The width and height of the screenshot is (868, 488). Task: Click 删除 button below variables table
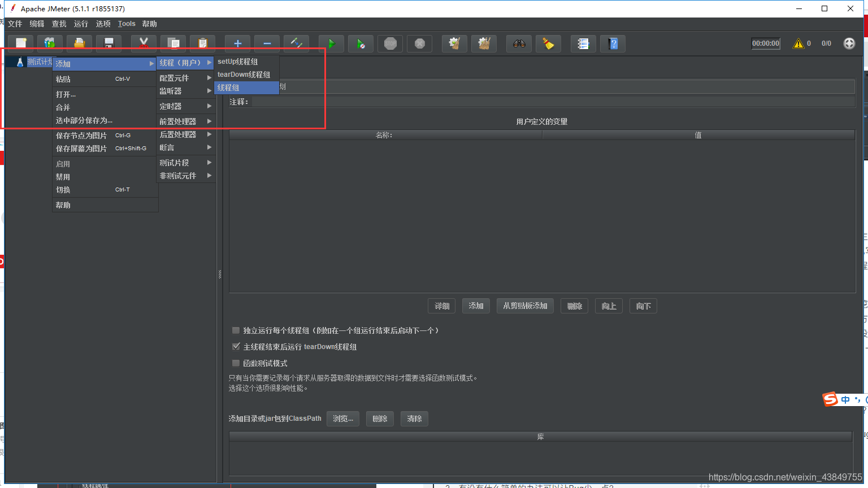(x=575, y=306)
